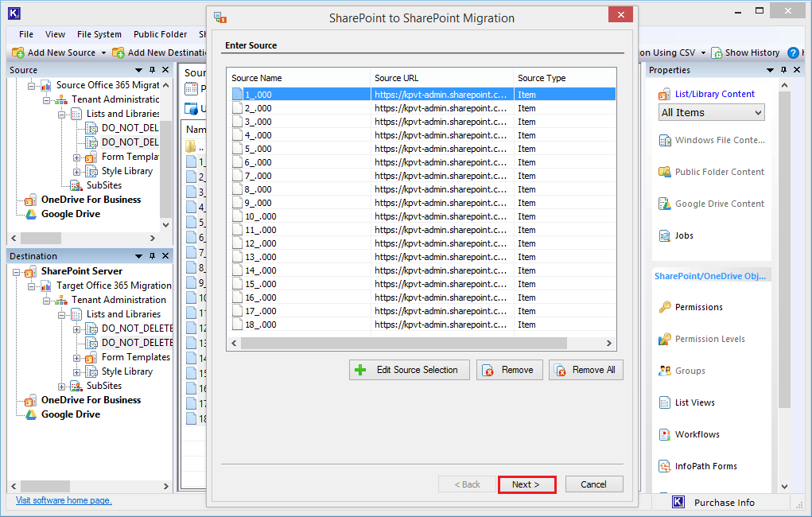
Task: Click the Groups people icon
Action: click(x=664, y=371)
